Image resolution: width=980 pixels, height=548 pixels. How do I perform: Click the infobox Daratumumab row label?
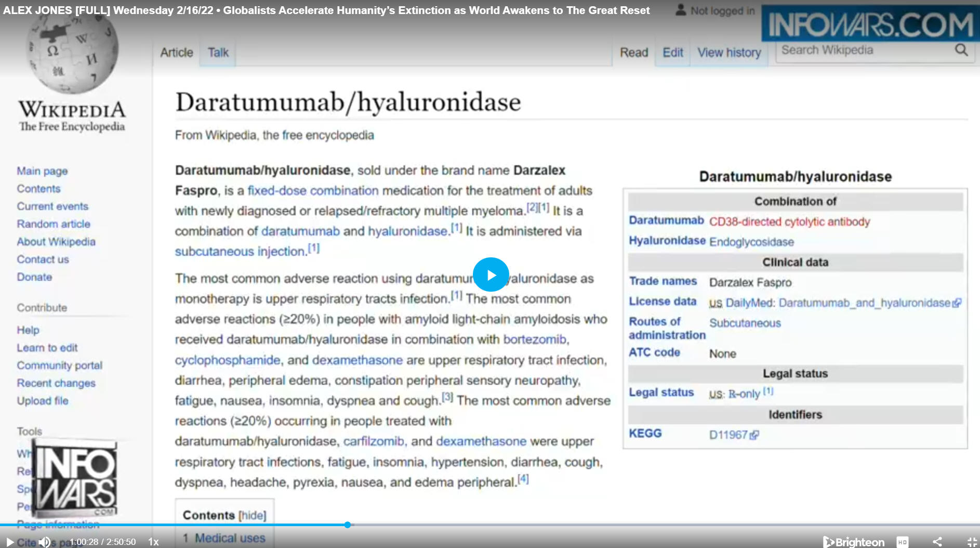click(x=666, y=220)
